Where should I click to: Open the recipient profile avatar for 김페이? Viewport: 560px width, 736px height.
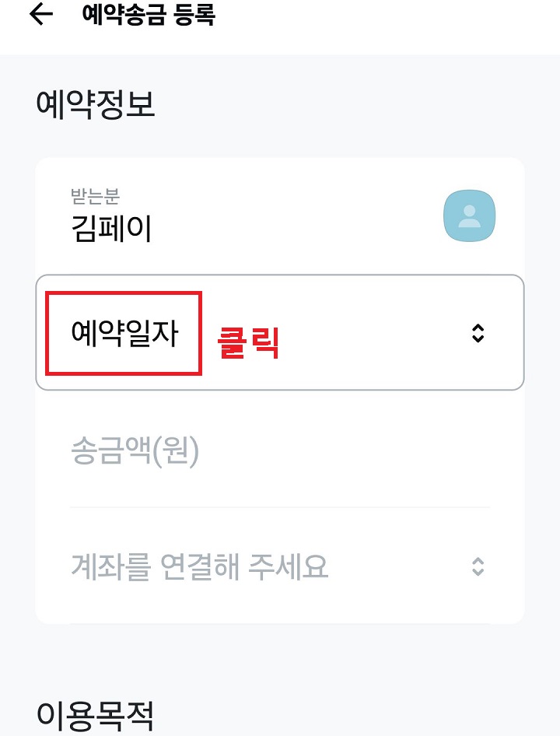click(469, 215)
